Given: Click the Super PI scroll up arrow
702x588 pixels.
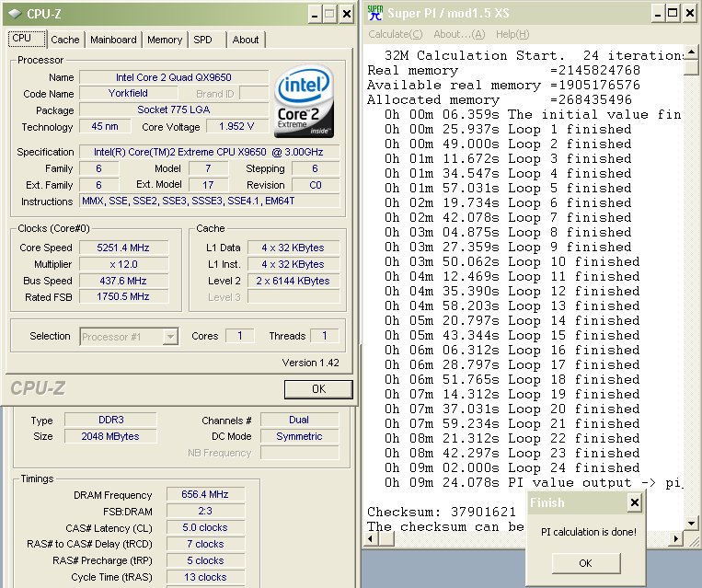Looking at the screenshot, I should pos(691,52).
